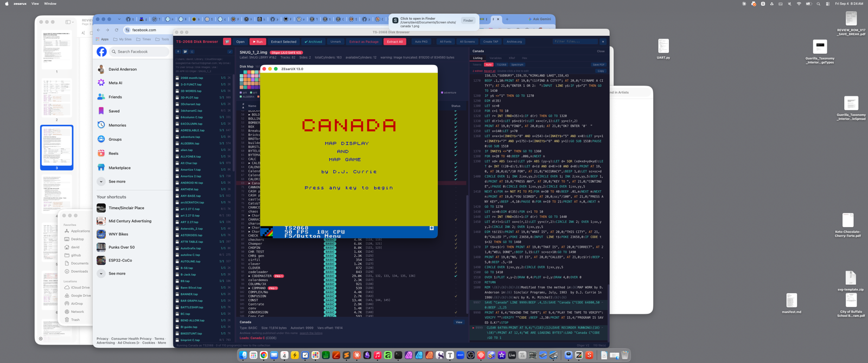868x363 pixels.
Task: Click the Music app in Dock
Action: tap(378, 355)
